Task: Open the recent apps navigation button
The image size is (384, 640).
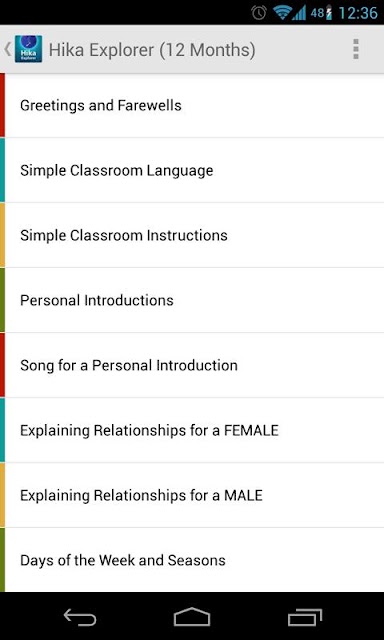Action: click(x=305, y=617)
